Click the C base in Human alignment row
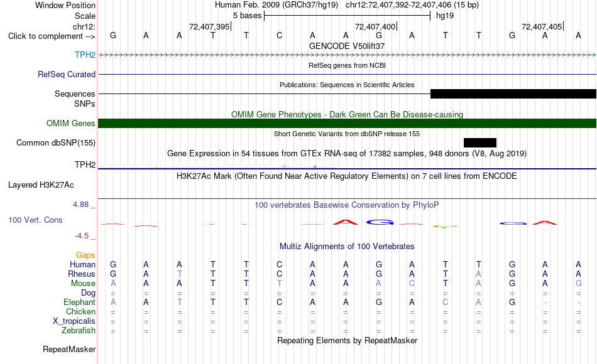597x364 pixels. point(280,264)
